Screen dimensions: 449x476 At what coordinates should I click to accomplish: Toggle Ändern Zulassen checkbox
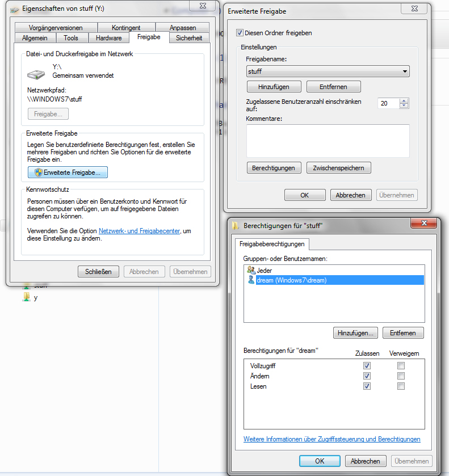point(367,376)
